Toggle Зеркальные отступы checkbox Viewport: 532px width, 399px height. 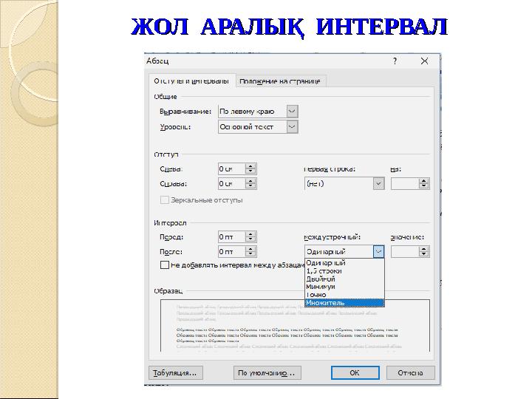165,199
